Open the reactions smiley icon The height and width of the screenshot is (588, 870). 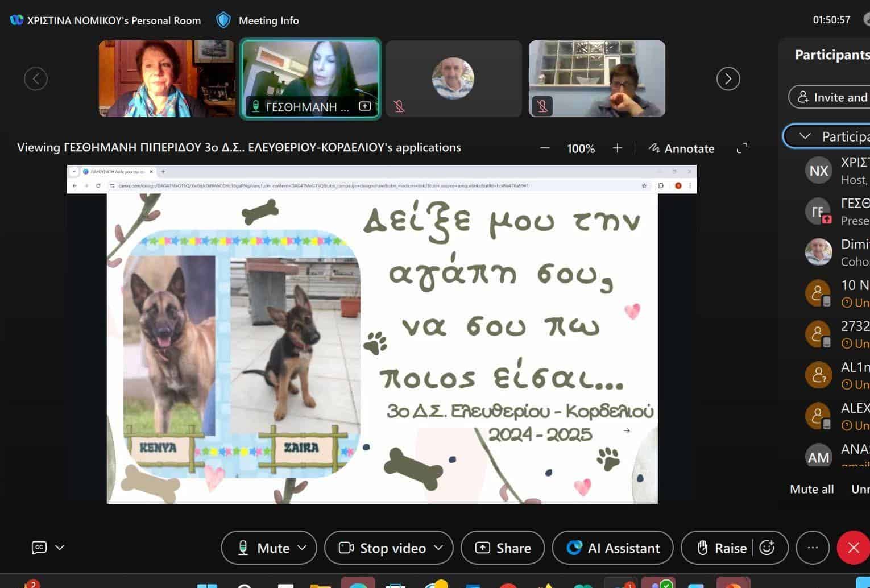(767, 548)
